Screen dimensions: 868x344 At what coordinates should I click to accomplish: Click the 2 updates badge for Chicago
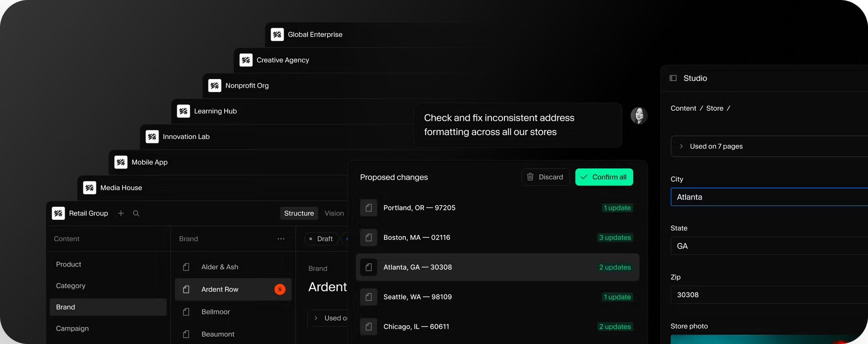coord(615,327)
